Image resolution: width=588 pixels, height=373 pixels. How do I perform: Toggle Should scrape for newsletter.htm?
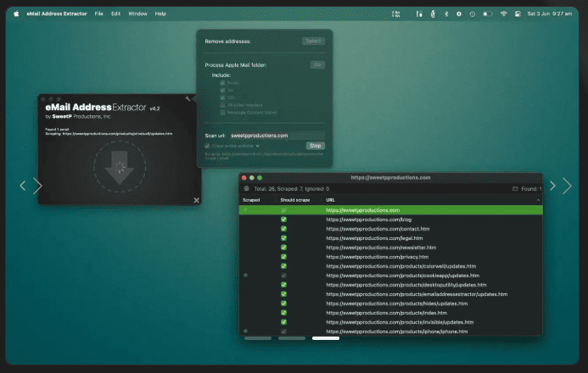pos(284,248)
